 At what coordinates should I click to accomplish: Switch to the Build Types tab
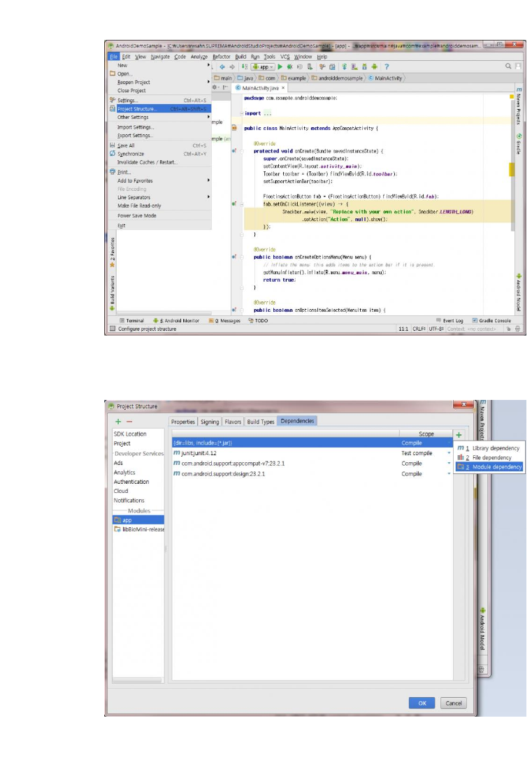[261, 422]
